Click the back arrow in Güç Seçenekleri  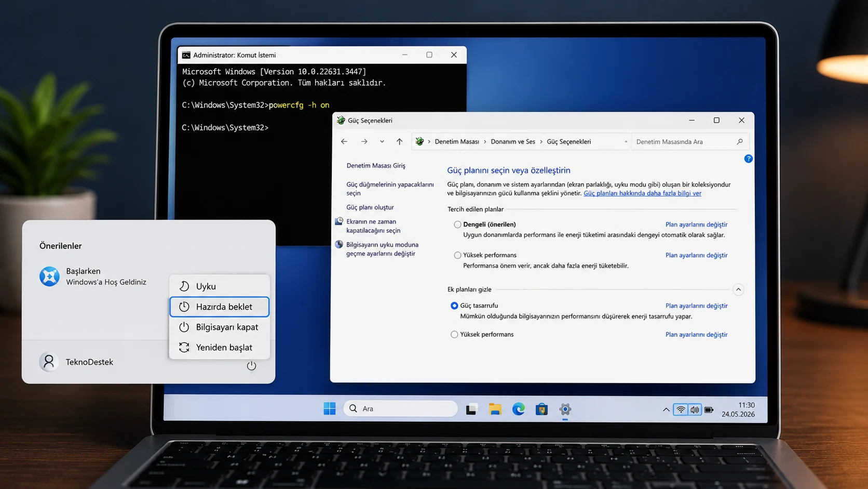[344, 141]
